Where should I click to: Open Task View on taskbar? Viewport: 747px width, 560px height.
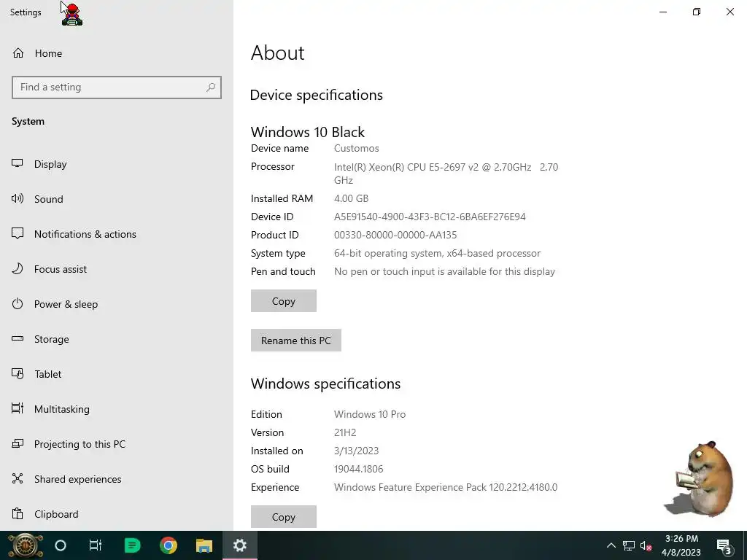[x=96, y=545]
